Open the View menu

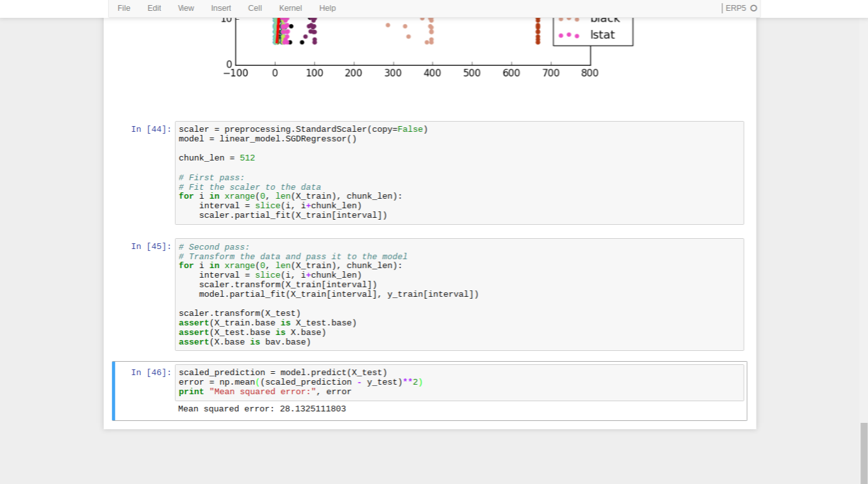click(x=186, y=8)
